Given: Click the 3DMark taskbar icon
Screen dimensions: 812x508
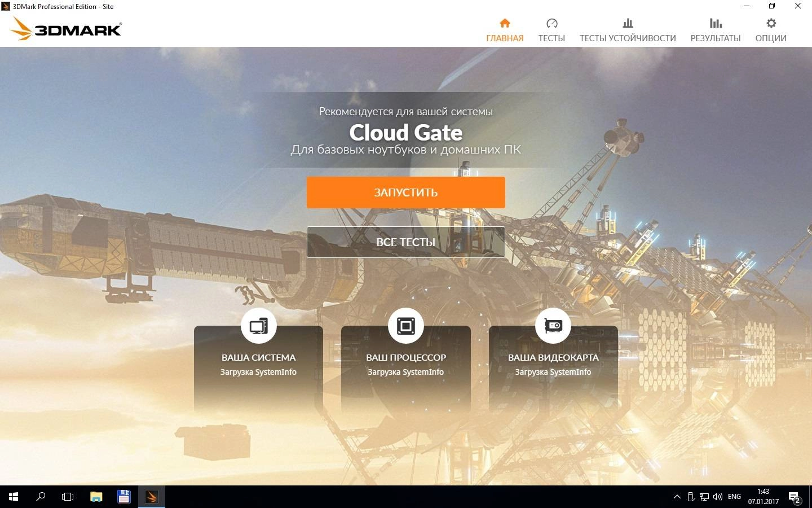Looking at the screenshot, I should (x=151, y=497).
